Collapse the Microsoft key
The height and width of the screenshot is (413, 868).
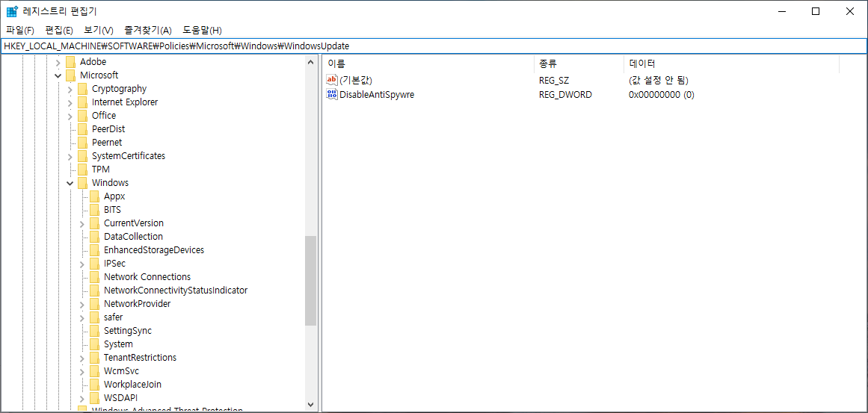(58, 75)
